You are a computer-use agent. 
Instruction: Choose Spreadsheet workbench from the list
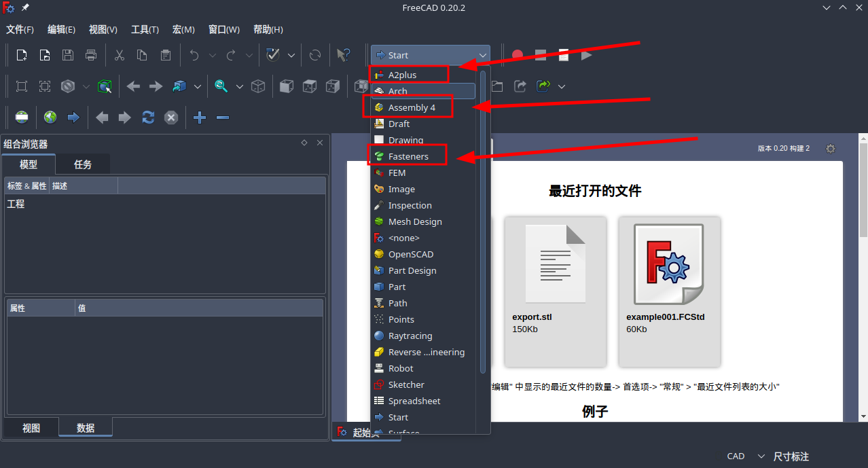click(x=423, y=401)
